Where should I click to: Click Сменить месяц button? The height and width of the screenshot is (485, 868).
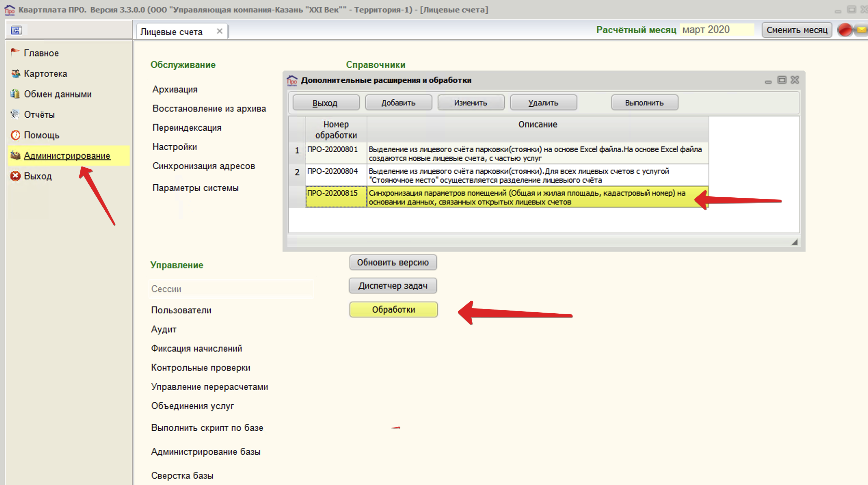797,30
